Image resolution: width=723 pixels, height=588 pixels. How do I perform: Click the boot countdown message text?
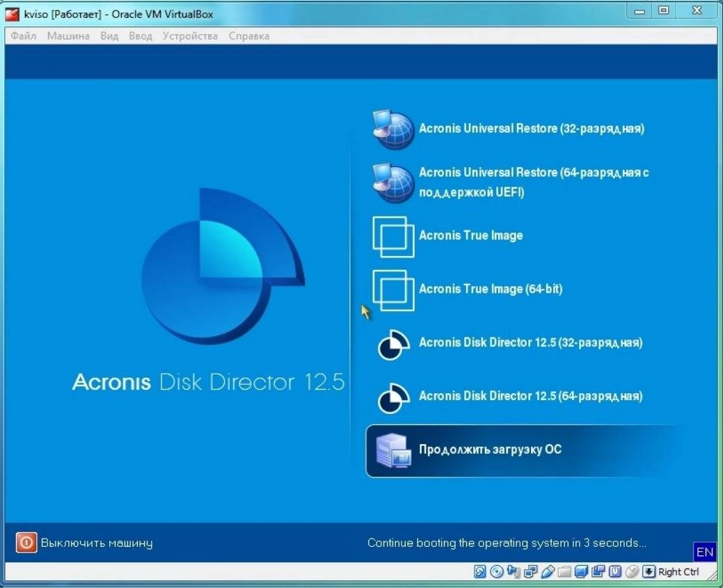tap(507, 543)
